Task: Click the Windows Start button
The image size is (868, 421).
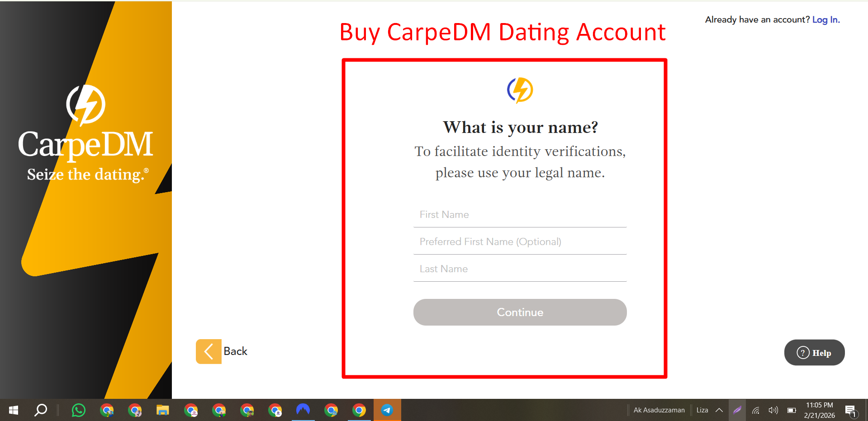Action: 13,410
